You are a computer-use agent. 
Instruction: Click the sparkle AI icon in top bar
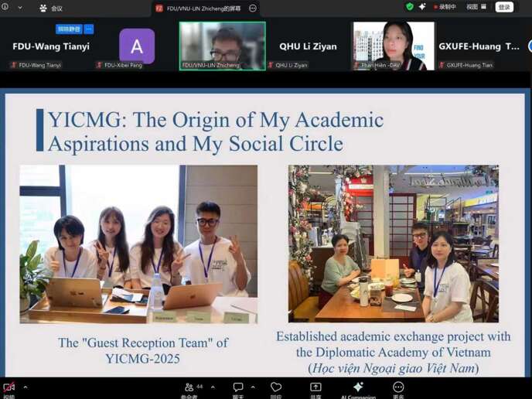422,7
